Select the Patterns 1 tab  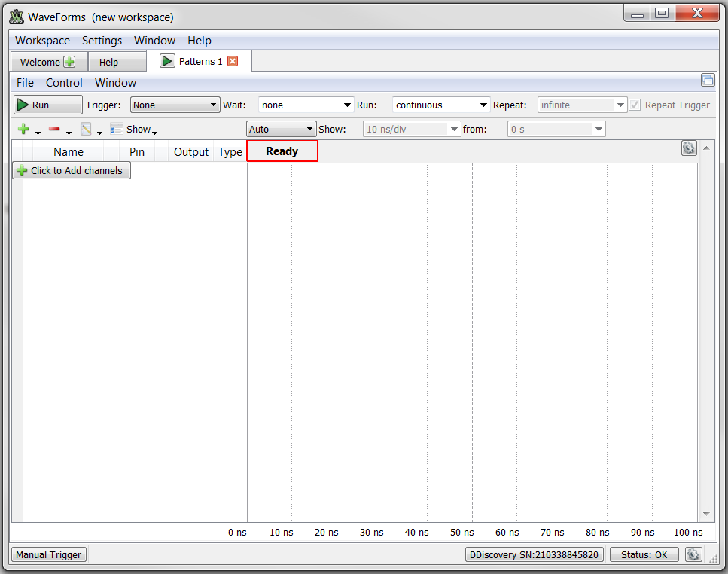200,61
